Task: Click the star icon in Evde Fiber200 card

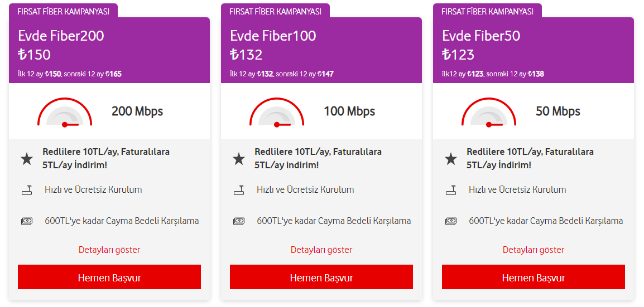Action: point(27,159)
